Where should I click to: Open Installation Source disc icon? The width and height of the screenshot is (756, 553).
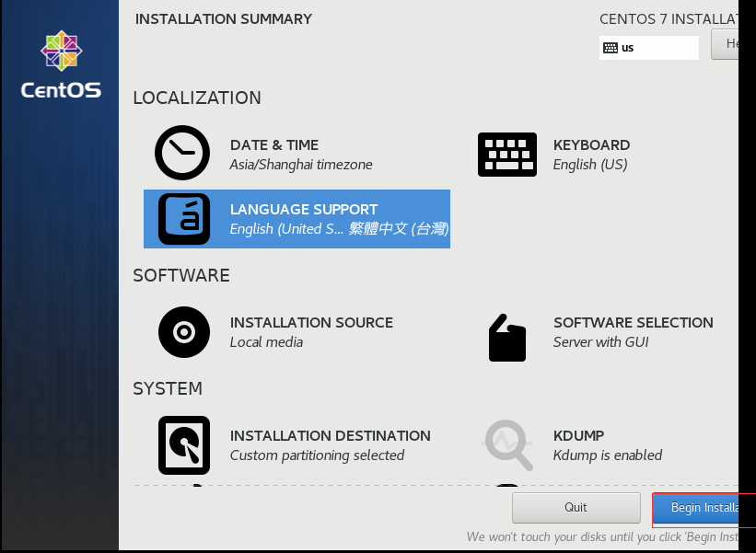click(x=184, y=332)
